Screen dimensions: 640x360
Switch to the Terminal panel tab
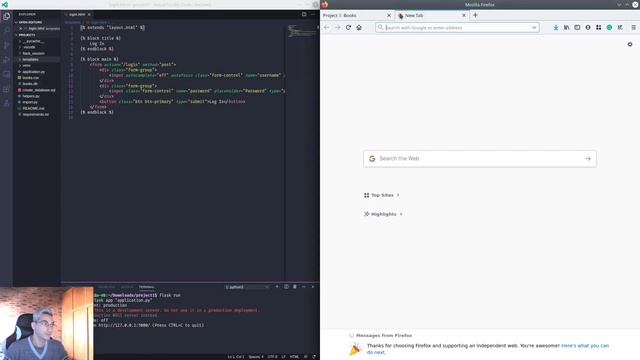click(147, 287)
